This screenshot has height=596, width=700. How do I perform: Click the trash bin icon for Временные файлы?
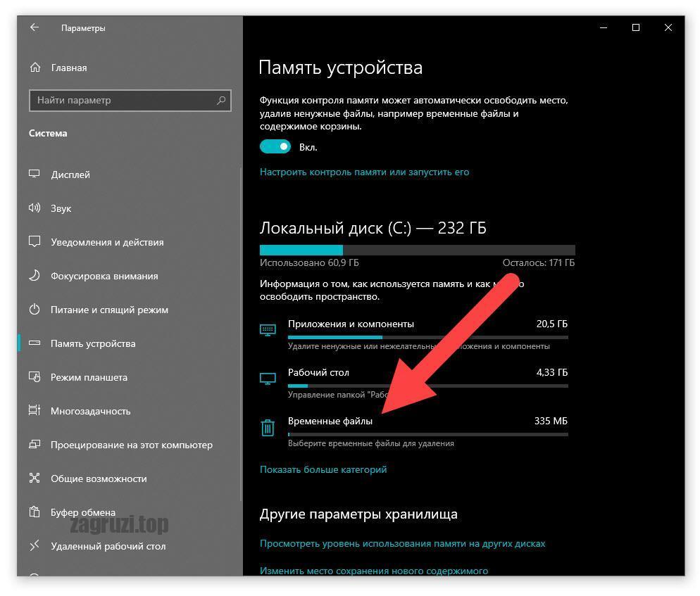(x=268, y=427)
